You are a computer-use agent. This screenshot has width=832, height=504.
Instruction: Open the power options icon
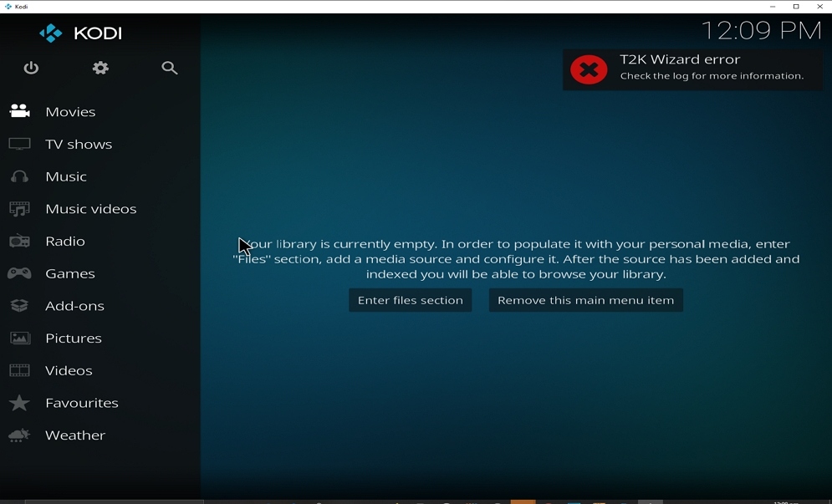pos(31,68)
